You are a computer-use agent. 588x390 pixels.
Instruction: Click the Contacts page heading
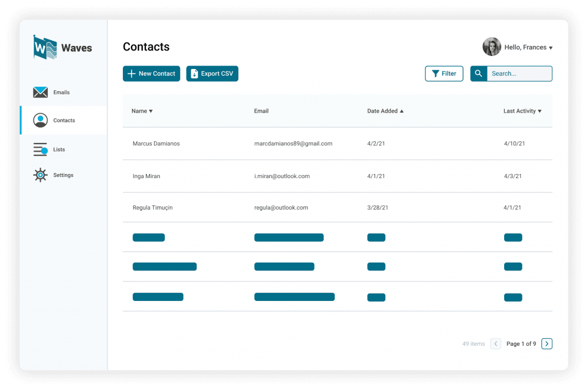click(146, 47)
